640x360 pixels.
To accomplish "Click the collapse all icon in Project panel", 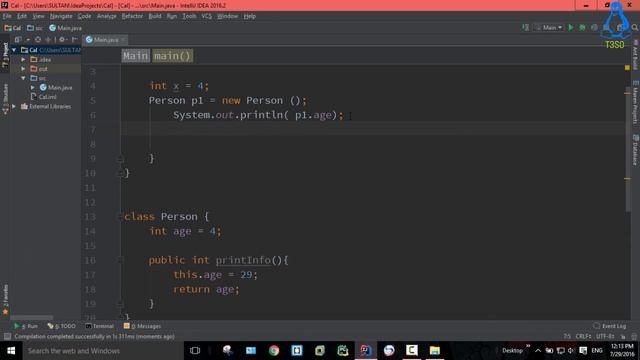I will click(x=48, y=40).
